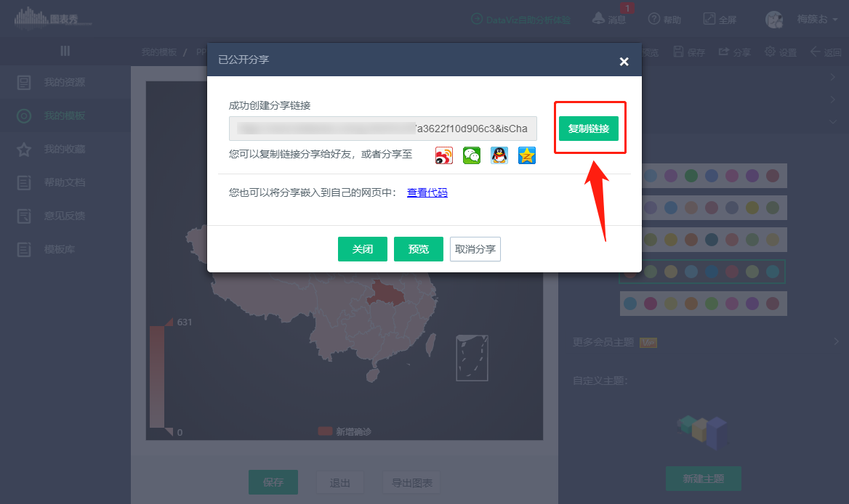
Task: Open 我的资源 in sidebar
Action: coord(65,82)
